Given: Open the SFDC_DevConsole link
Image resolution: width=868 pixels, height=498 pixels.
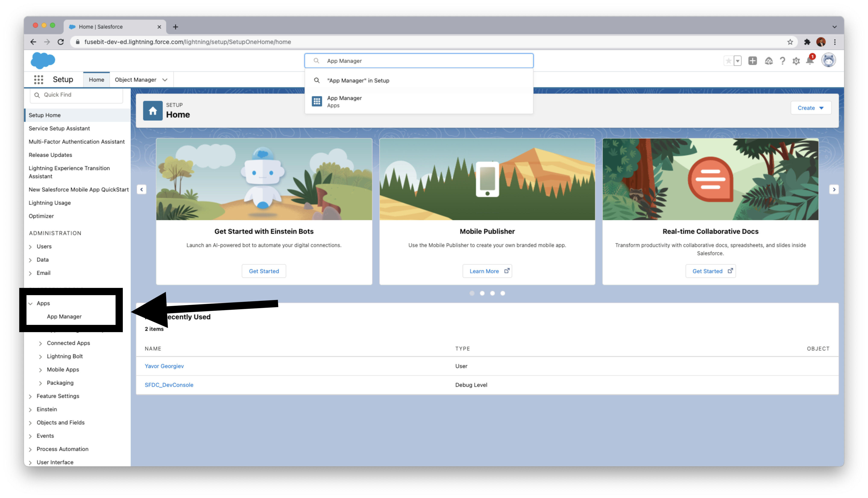Looking at the screenshot, I should [169, 385].
